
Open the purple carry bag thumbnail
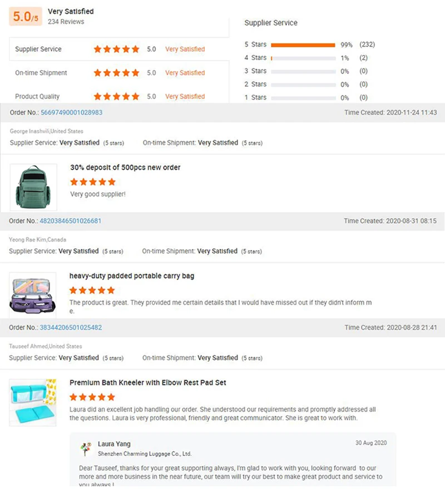[32, 294]
